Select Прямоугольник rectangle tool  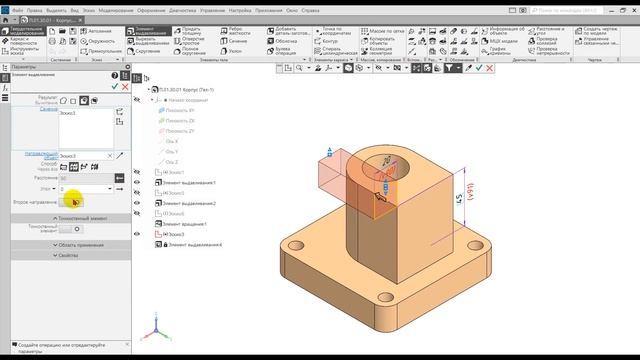(x=101, y=51)
